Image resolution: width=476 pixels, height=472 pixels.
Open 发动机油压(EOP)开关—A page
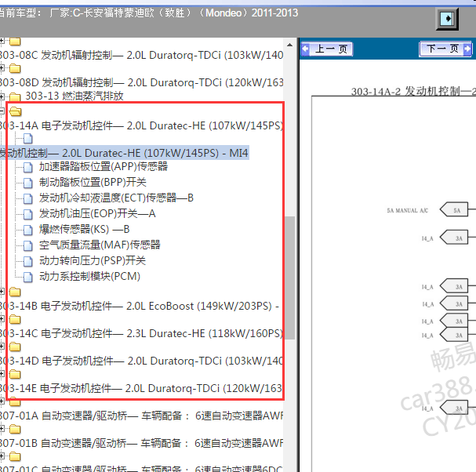point(97,214)
